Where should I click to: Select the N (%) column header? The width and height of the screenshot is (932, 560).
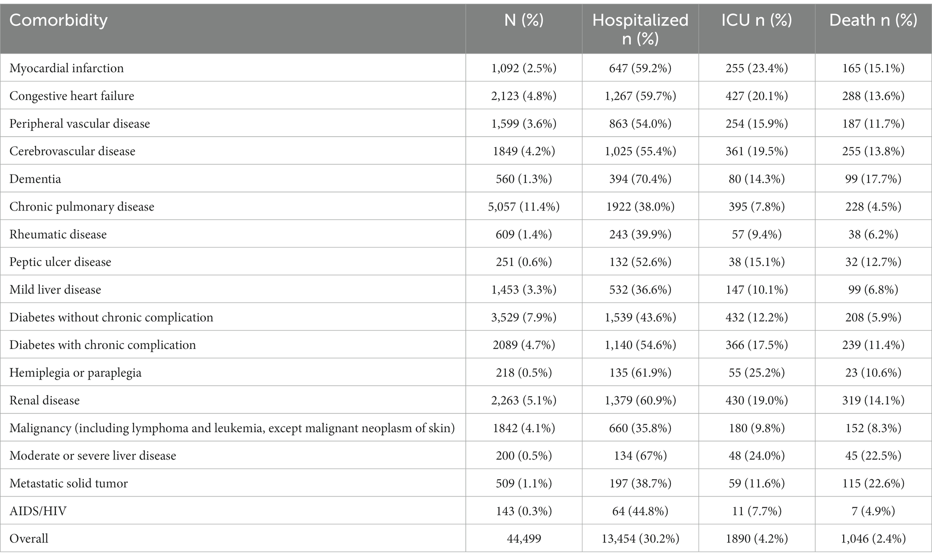point(523,20)
